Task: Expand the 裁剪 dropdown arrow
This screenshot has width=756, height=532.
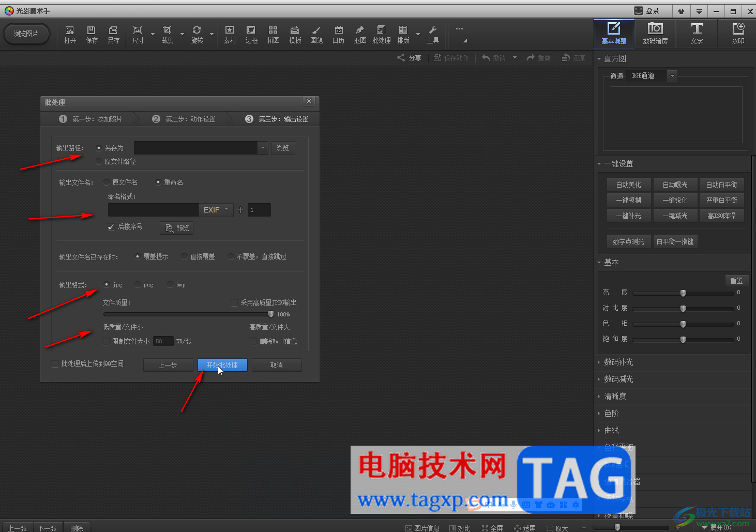Action: (x=182, y=35)
